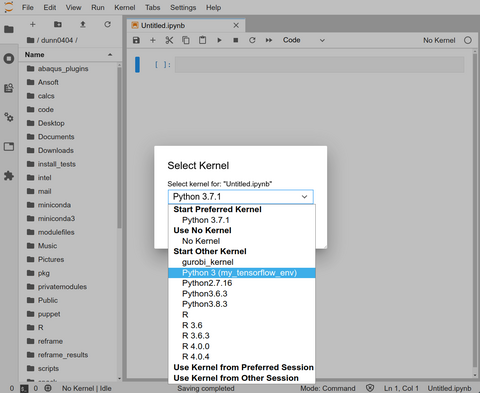Open the Property Inspector gears icon
The image size is (480, 393).
coord(9,117)
